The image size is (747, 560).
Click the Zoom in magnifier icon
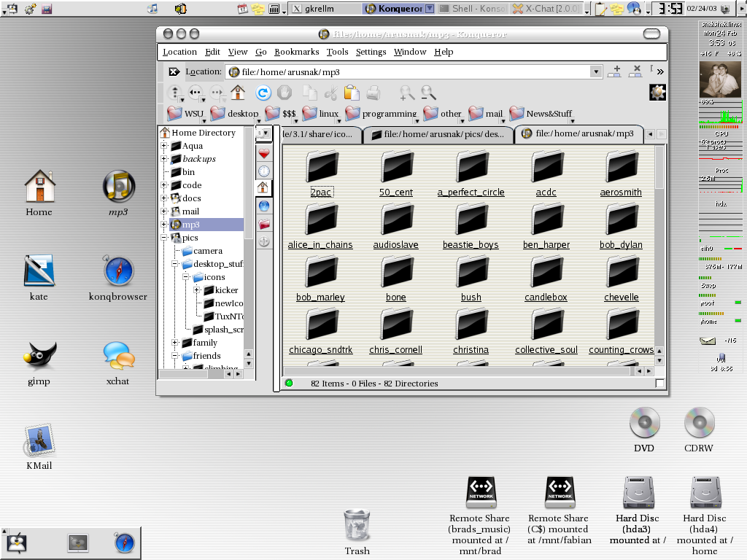click(406, 93)
